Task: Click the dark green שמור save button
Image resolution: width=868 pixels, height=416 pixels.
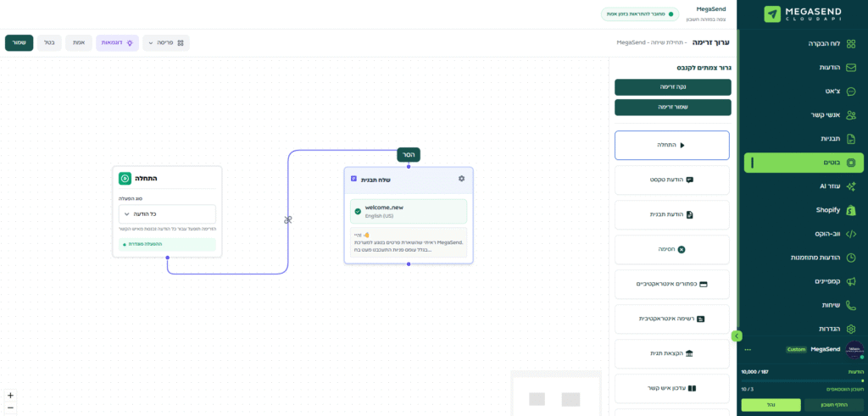Action: [x=19, y=42]
